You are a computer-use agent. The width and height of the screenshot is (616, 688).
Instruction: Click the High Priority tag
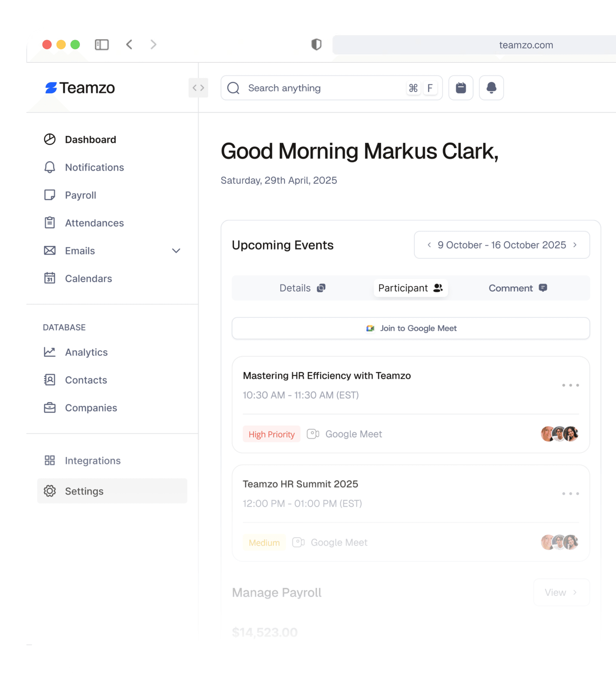(271, 434)
